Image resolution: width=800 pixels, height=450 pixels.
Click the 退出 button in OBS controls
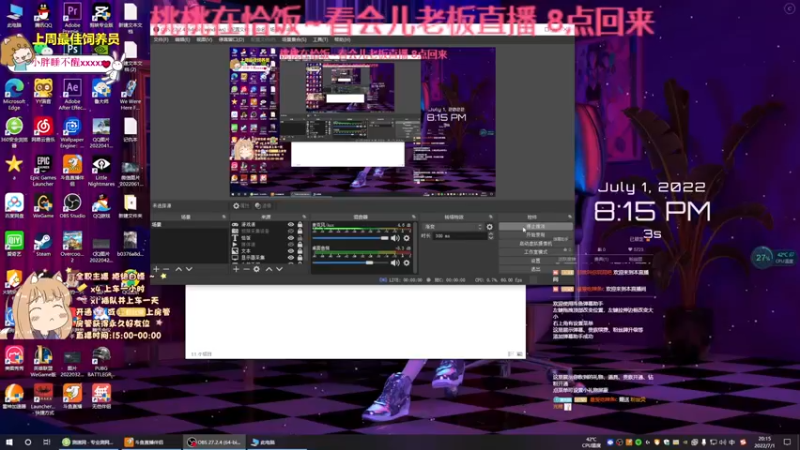pos(535,269)
